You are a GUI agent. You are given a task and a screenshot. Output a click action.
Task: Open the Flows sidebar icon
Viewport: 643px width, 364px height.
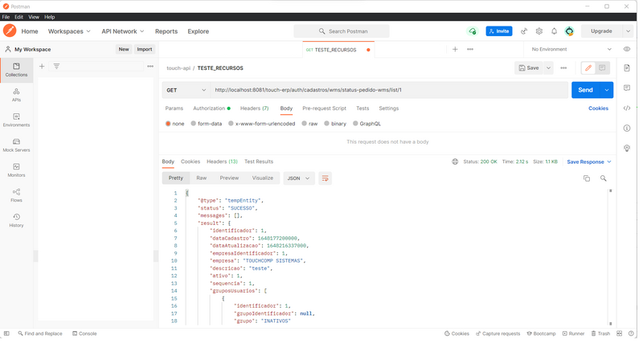tap(16, 194)
